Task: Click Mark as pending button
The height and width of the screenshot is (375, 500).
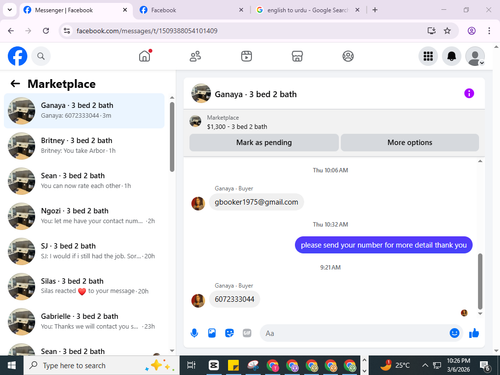Action: tap(264, 143)
